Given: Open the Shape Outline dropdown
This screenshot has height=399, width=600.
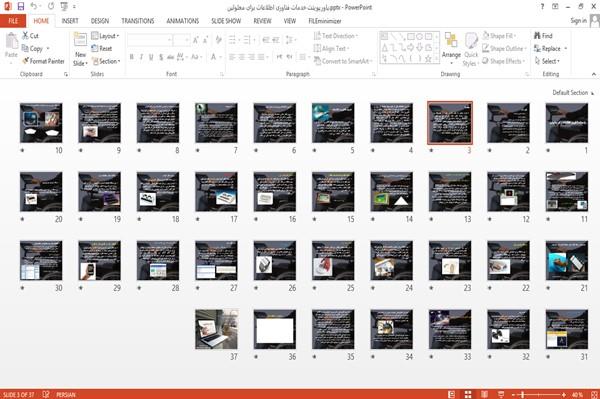Looking at the screenshot, I should click(x=504, y=49).
